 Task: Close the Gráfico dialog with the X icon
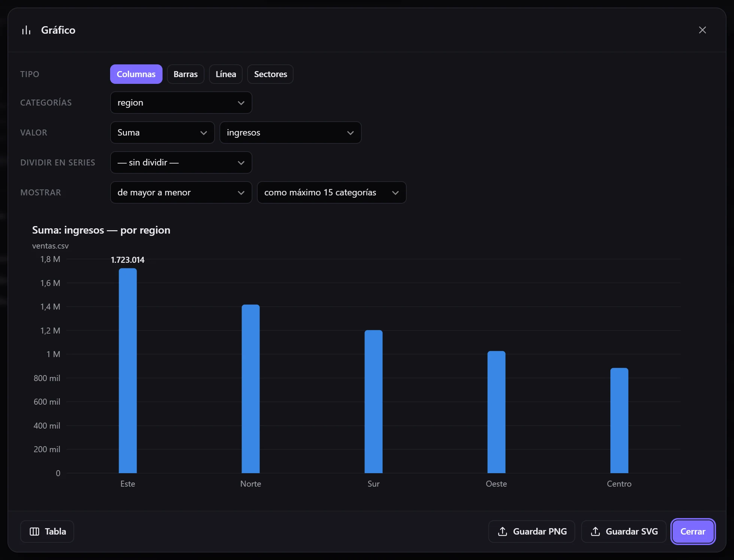[x=702, y=30]
